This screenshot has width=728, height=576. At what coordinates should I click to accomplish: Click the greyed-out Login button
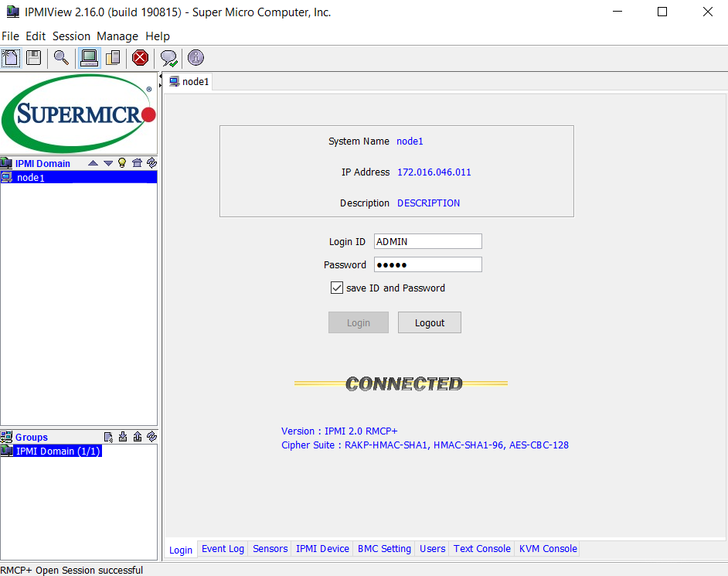(359, 322)
